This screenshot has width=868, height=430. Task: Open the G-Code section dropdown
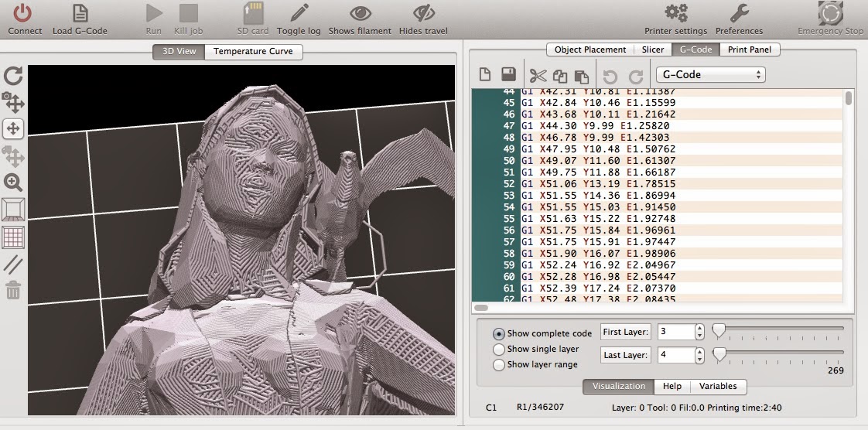click(x=711, y=75)
